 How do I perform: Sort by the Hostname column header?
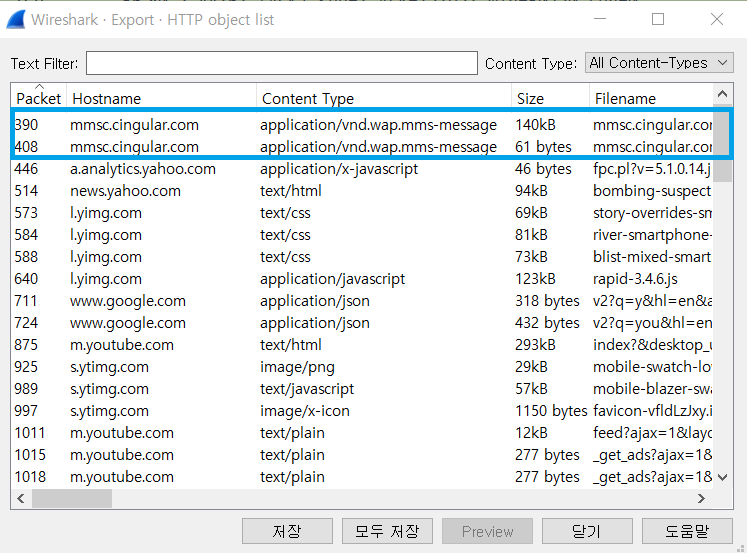click(161, 98)
